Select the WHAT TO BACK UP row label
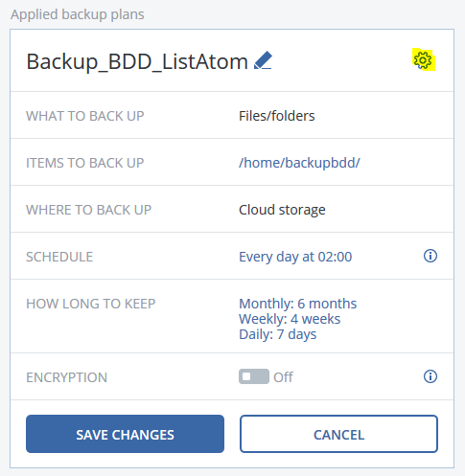Image resolution: width=465 pixels, height=476 pixels. [85, 116]
